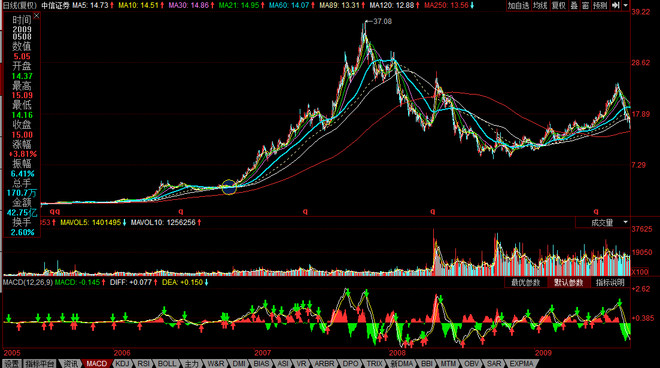Expand the 成交量 indicator dropdown
The height and width of the screenshot is (368, 660).
(625, 222)
